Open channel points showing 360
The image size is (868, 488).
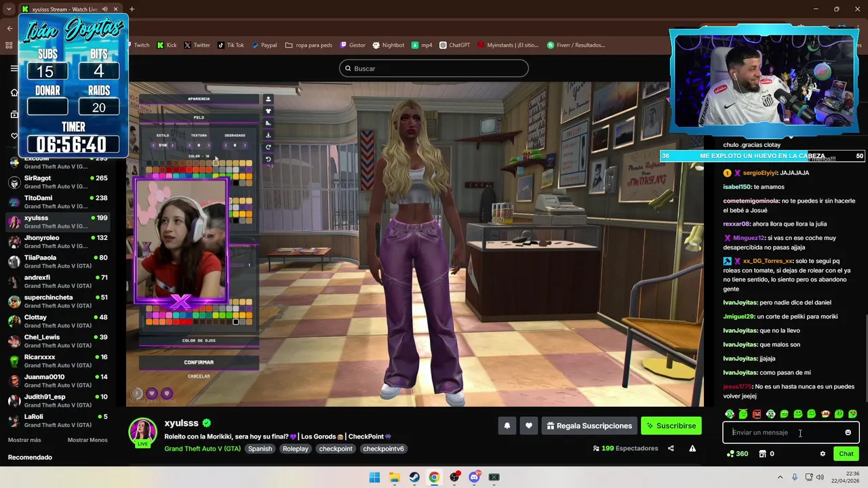[x=737, y=454]
